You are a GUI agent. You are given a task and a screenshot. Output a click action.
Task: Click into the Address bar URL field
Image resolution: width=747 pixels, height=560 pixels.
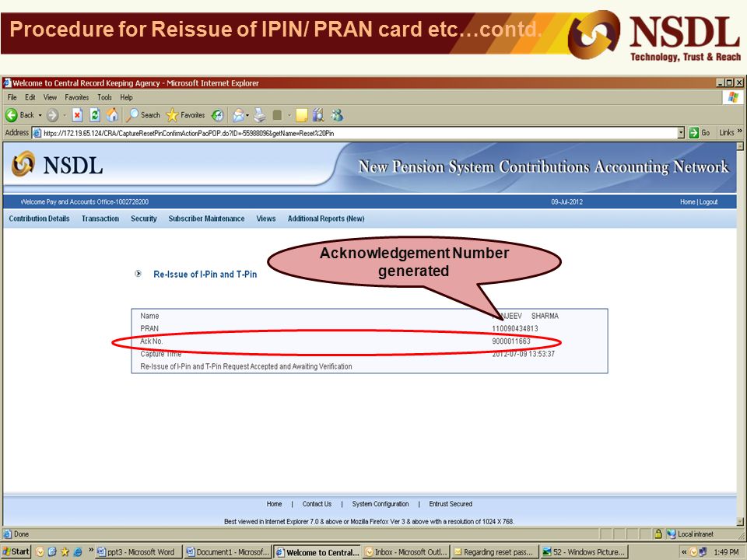(355, 133)
